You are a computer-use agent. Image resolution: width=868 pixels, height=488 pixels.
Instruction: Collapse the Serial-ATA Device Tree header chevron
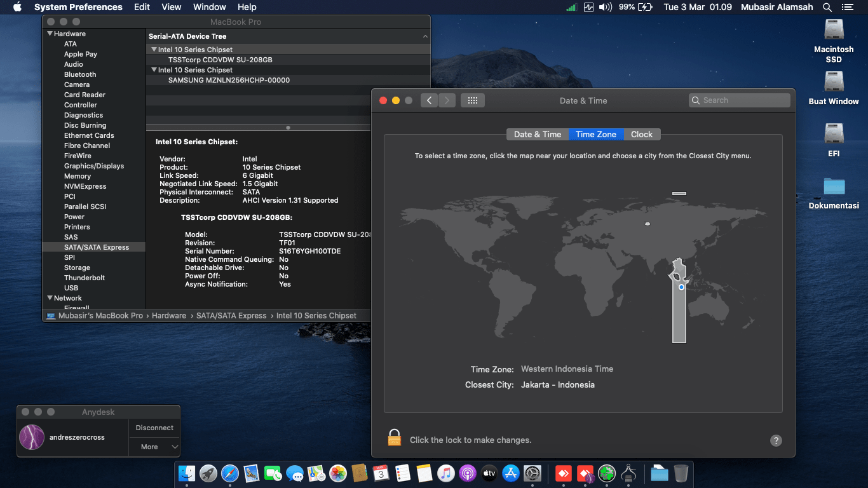[425, 37]
